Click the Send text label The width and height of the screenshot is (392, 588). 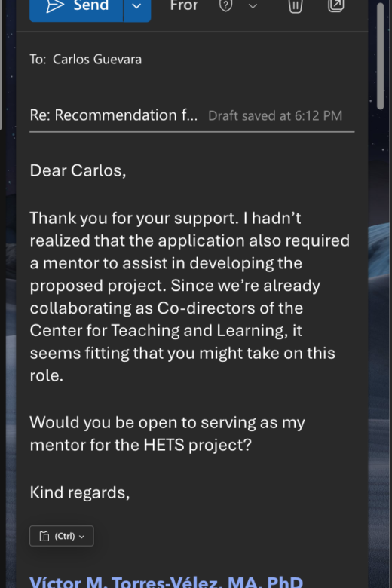click(x=90, y=5)
